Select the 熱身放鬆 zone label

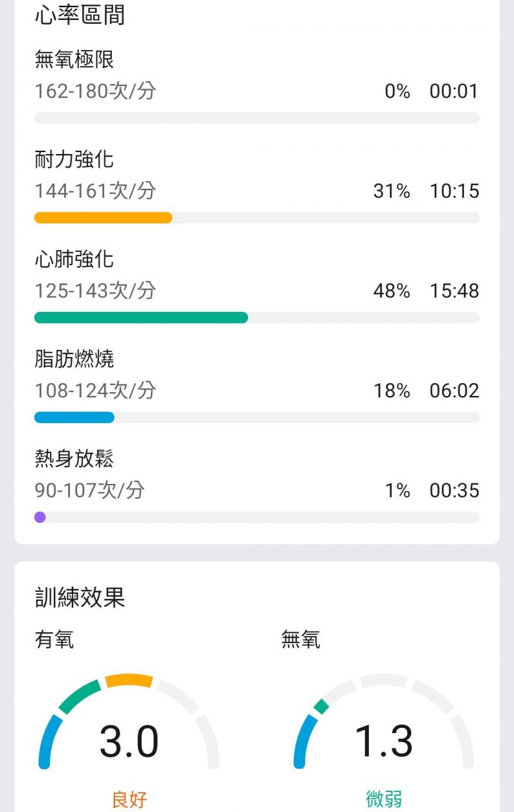point(75,459)
